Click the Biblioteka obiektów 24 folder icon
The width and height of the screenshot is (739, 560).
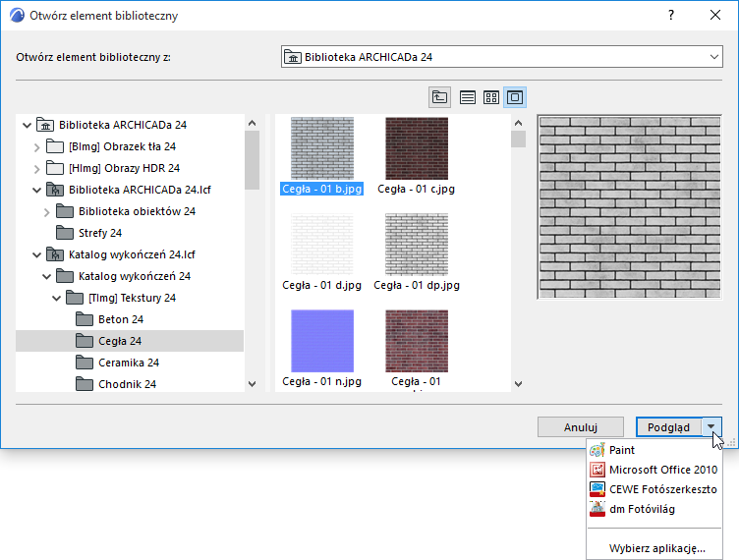click(x=65, y=211)
